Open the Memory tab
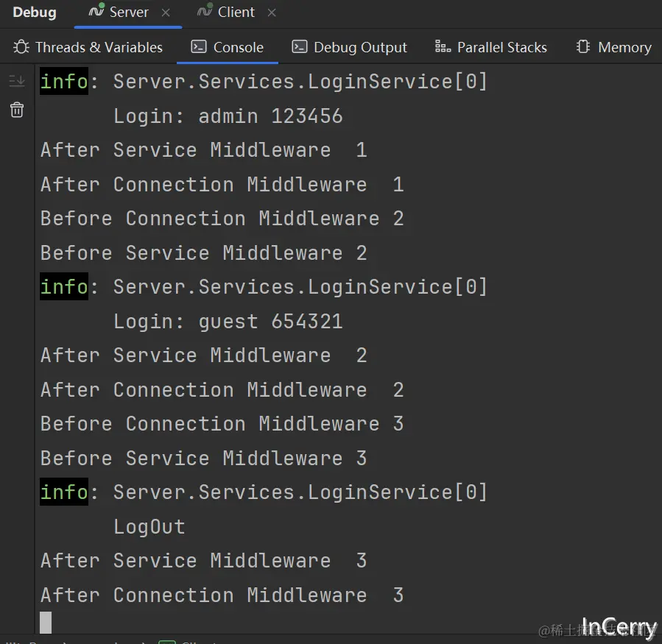This screenshot has height=644, width=662. (x=613, y=47)
